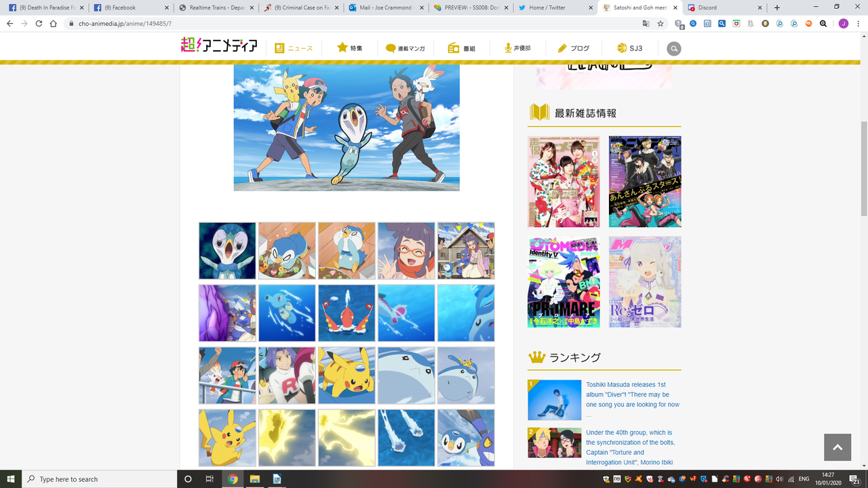
Task: Open the SJ3 menu item
Action: (x=630, y=49)
